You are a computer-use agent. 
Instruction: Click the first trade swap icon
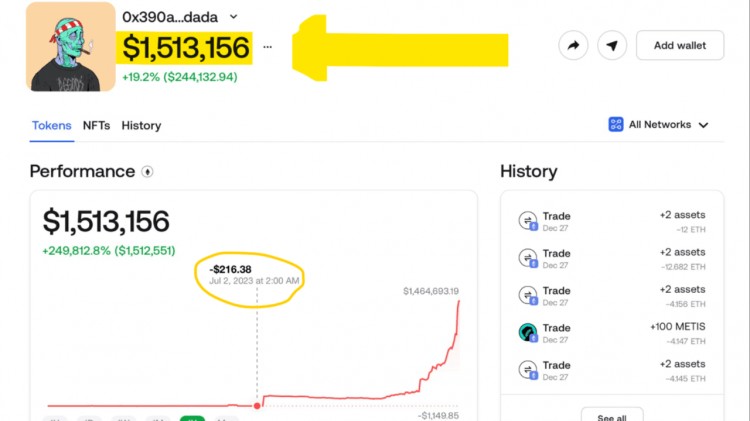coord(527,221)
